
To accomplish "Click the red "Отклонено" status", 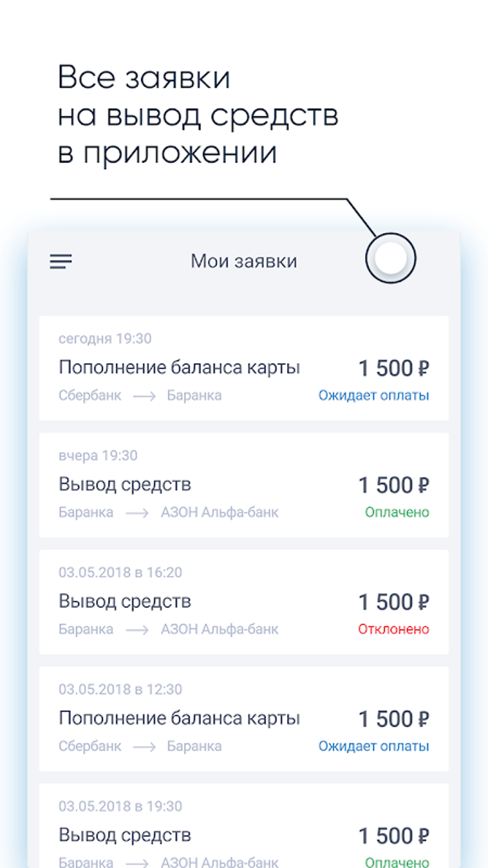I will (x=393, y=629).
